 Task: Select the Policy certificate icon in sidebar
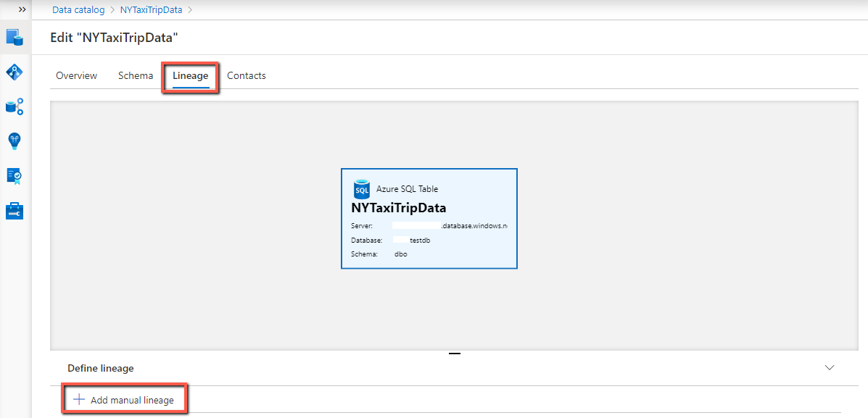coord(14,175)
